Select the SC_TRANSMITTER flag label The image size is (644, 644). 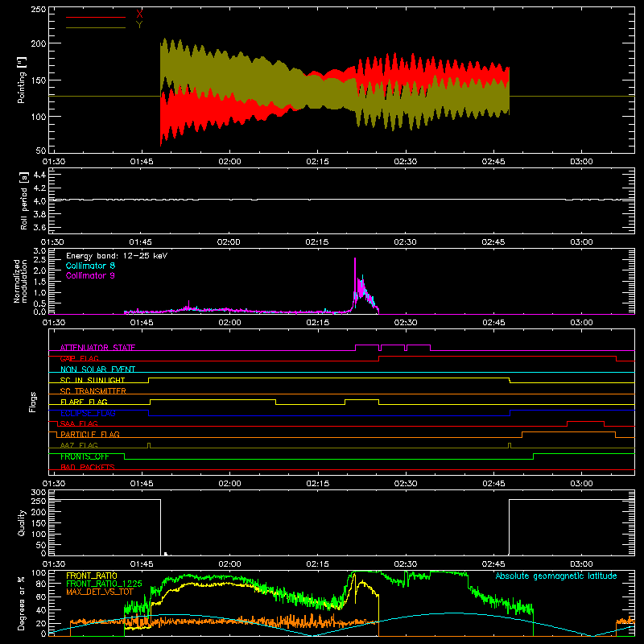tap(93, 391)
